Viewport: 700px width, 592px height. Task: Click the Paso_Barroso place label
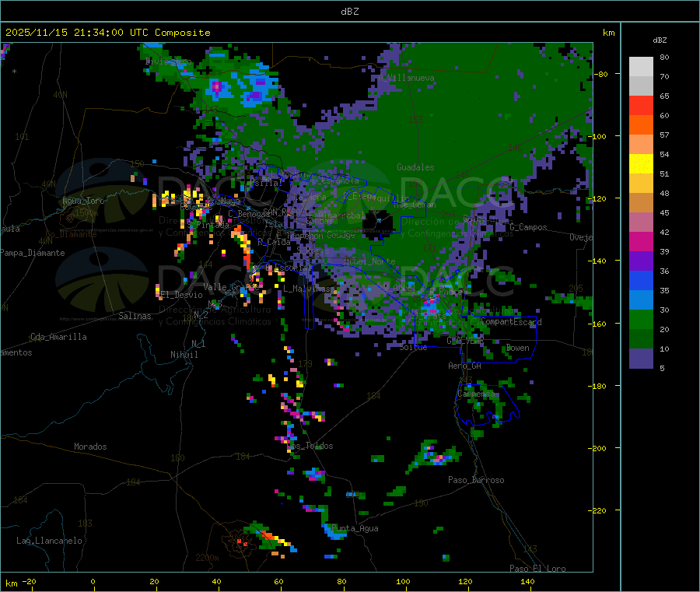pos(476,480)
